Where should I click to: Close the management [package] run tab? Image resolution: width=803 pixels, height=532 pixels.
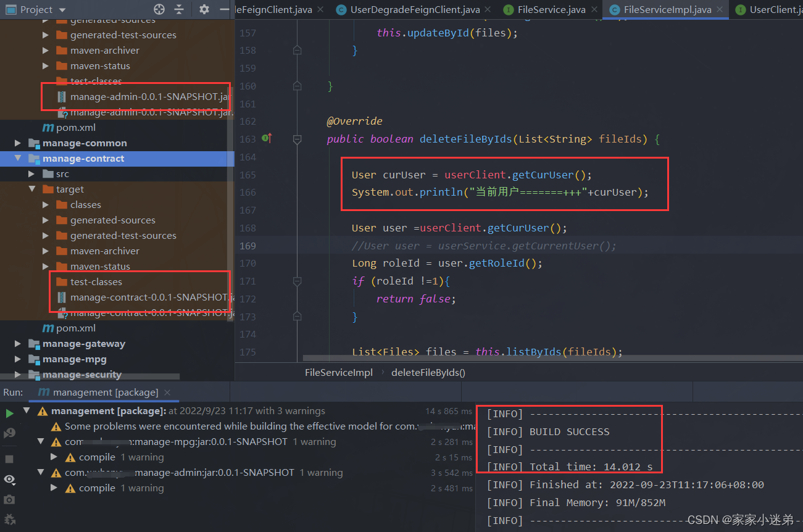pyautogui.click(x=167, y=393)
